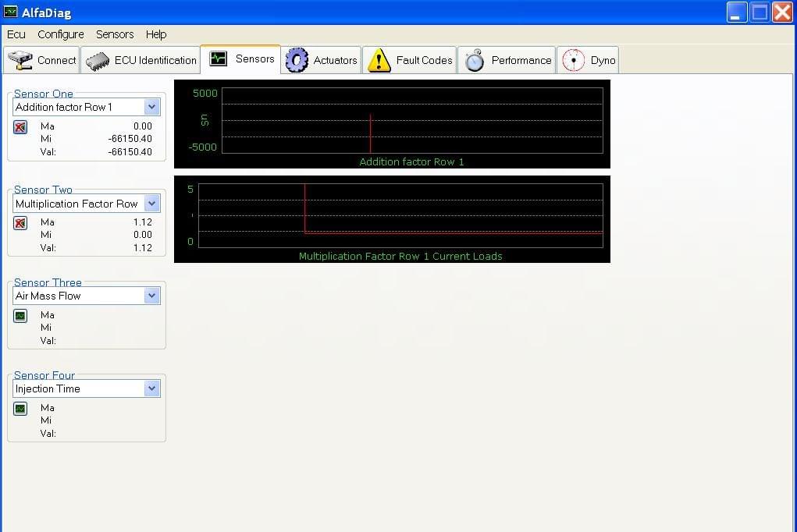
Task: Switch to the ECU Identification tab label
Action: [x=155, y=60]
